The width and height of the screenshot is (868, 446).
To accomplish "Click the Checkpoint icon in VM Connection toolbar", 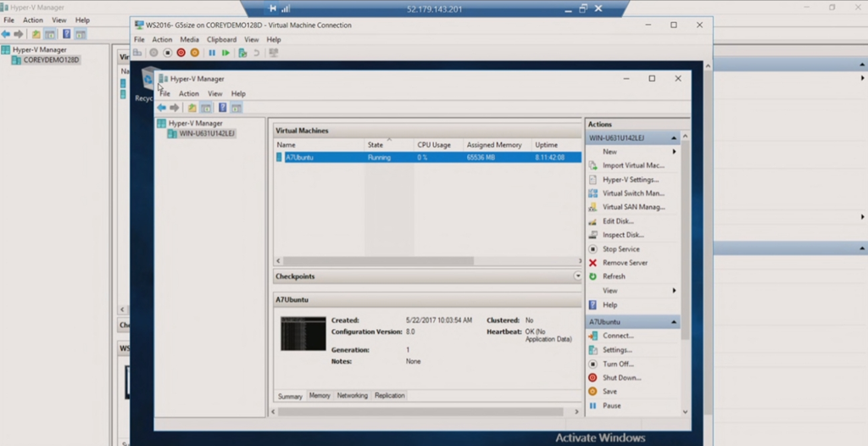I will (243, 53).
